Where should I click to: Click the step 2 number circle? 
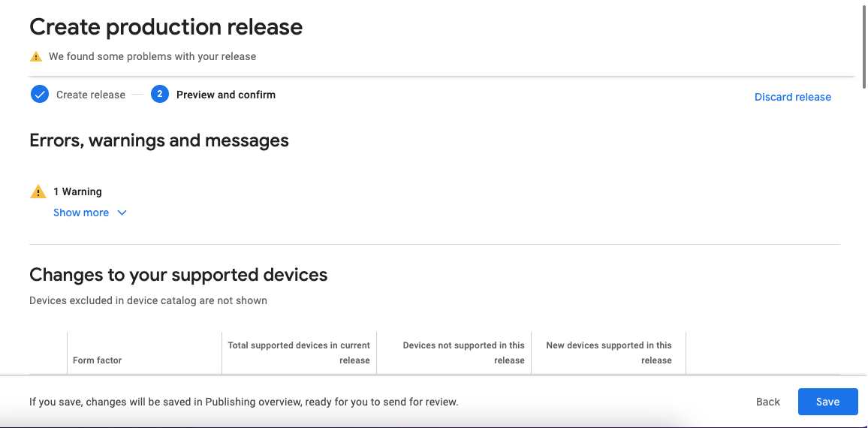click(159, 95)
